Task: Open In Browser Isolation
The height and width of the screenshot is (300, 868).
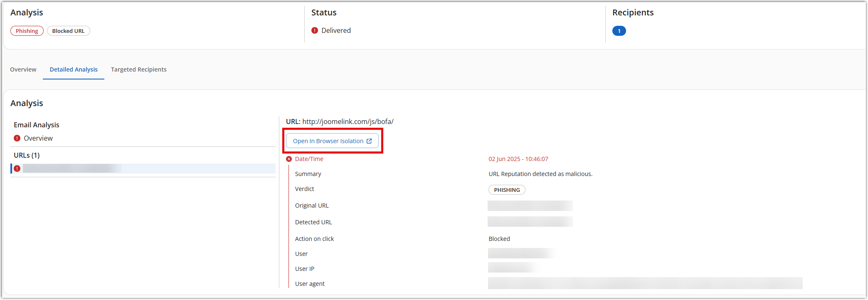Action: [x=328, y=141]
